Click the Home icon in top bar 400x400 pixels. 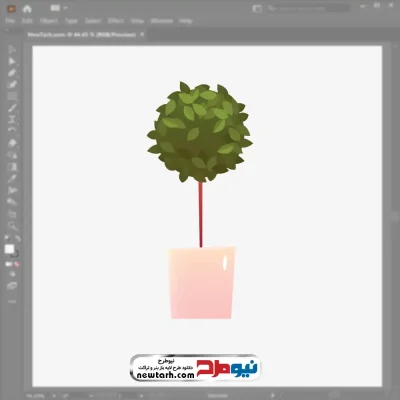point(27,9)
